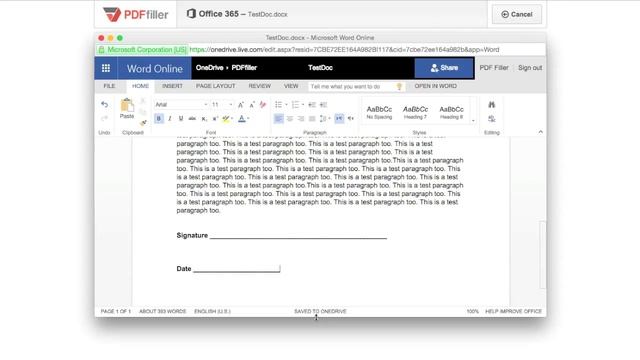
Task: Select the Format Painter brush
Action: [143, 122]
